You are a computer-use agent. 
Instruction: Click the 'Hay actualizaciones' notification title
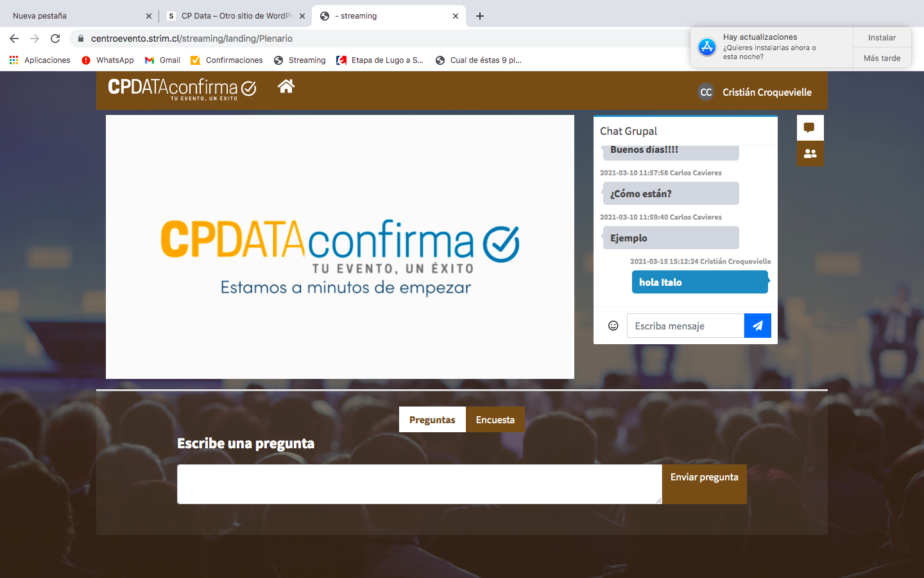coord(760,37)
